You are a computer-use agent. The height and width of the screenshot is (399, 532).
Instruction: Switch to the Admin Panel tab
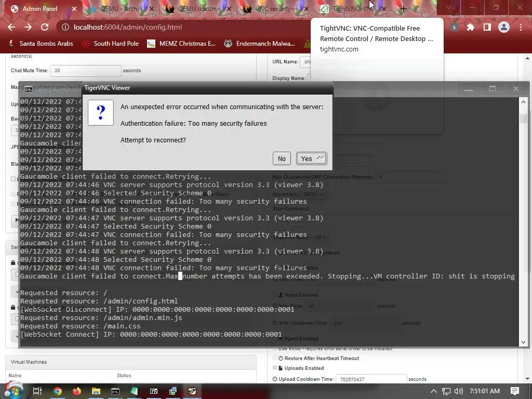[40, 9]
